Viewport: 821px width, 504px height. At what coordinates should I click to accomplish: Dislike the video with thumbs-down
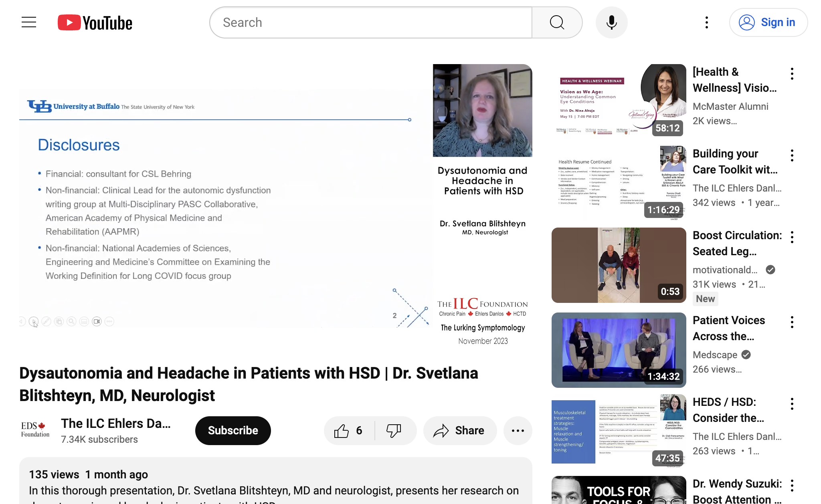click(395, 431)
